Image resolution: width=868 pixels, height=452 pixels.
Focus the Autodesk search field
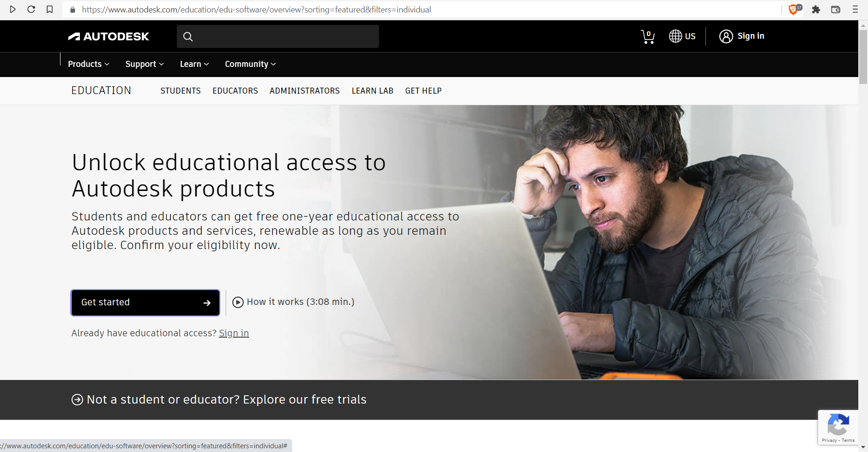(x=278, y=36)
